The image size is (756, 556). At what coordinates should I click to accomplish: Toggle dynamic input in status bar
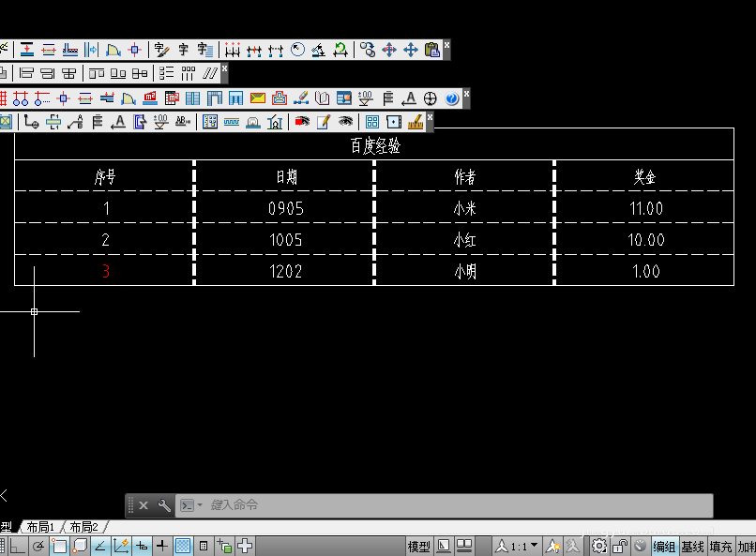coord(142,546)
